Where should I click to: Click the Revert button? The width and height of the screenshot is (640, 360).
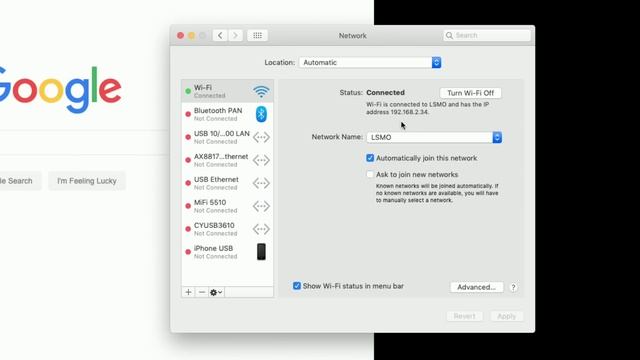(464, 316)
